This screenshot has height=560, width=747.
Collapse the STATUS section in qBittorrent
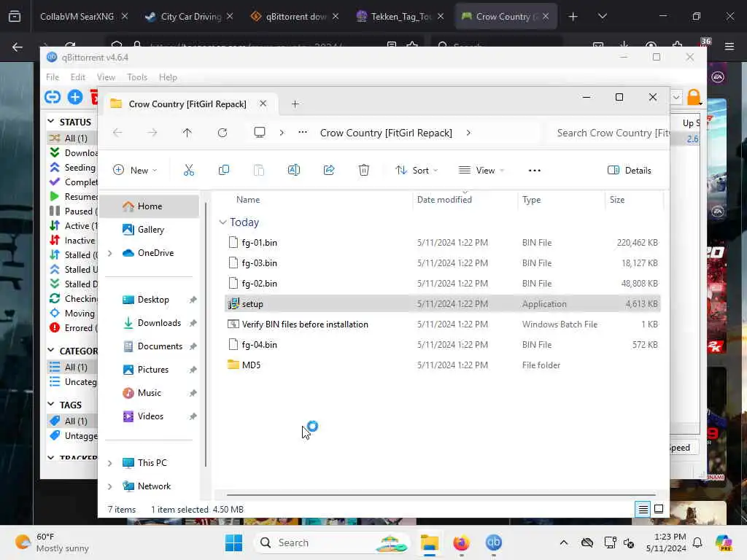click(x=50, y=122)
